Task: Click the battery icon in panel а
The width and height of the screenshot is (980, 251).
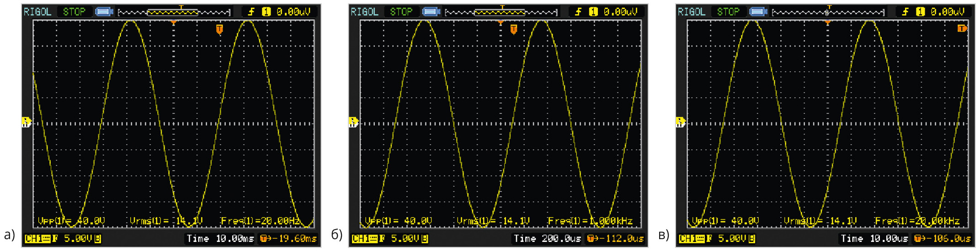Action: [104, 11]
